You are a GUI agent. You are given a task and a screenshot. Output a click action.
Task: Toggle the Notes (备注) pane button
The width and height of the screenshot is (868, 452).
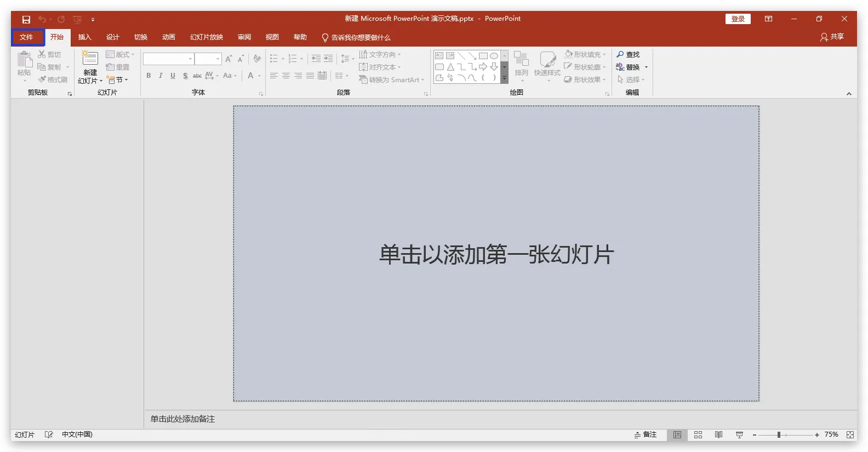click(x=645, y=434)
